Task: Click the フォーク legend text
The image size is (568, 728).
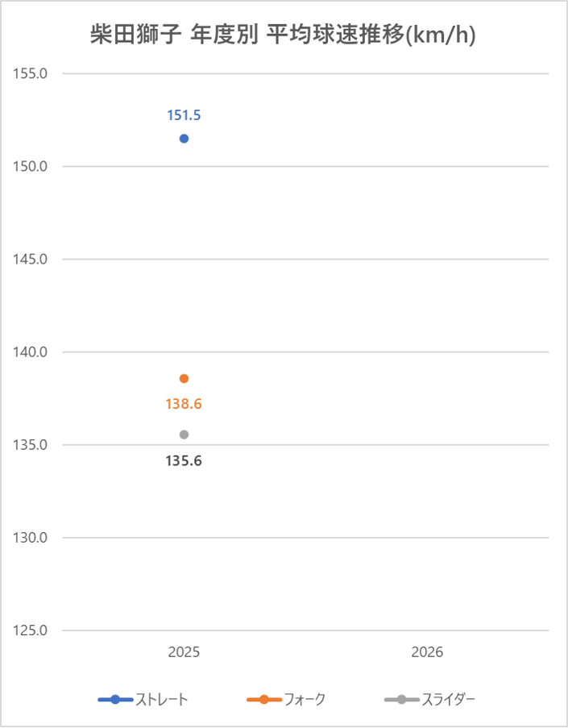Action: pyautogui.click(x=305, y=700)
